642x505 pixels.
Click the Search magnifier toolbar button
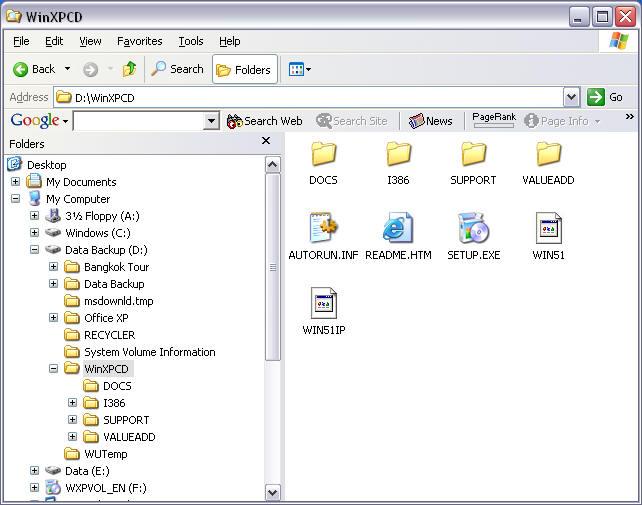177,69
